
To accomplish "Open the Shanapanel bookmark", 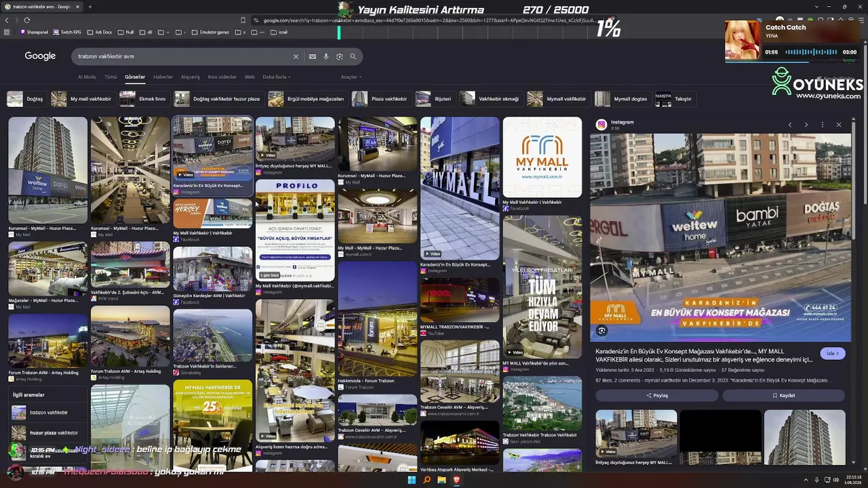I will (x=34, y=32).
